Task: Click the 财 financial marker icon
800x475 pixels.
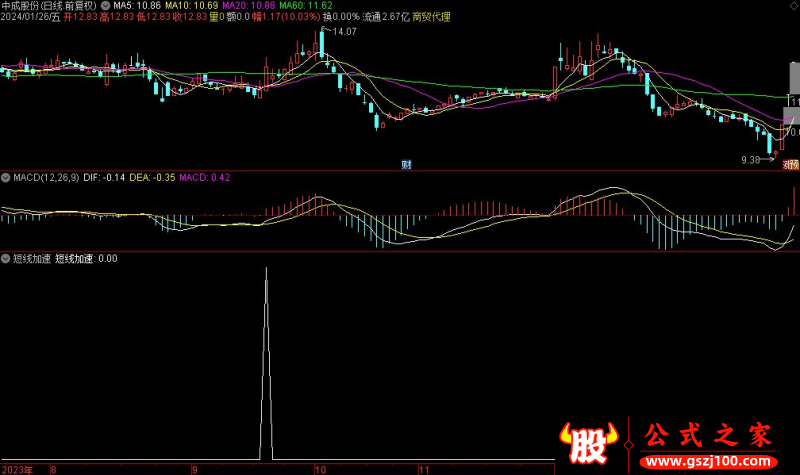Action: pos(407,163)
